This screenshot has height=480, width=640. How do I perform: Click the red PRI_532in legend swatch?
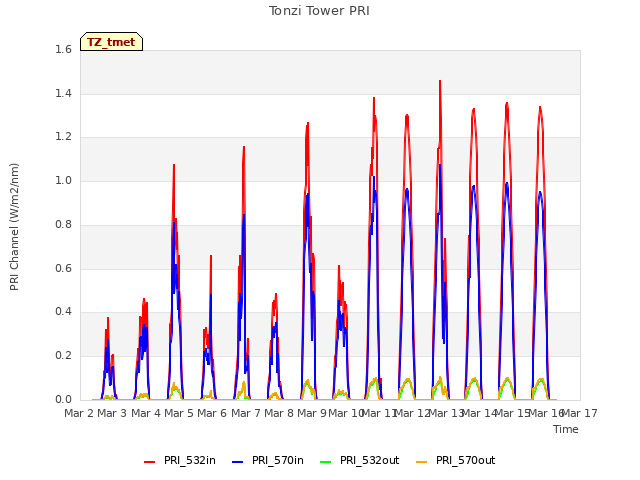[x=149, y=462]
